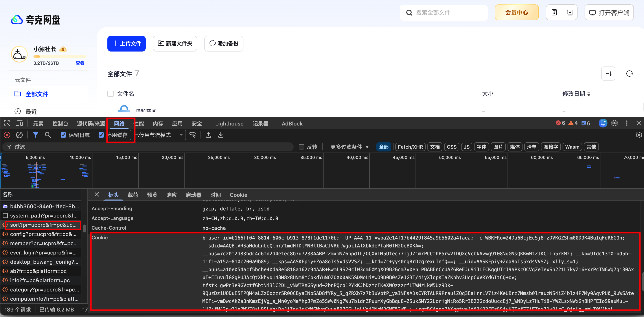Screen dimensions: 644x317
Task: Focus the 搜索全部文件 search field
Action: [443, 13]
